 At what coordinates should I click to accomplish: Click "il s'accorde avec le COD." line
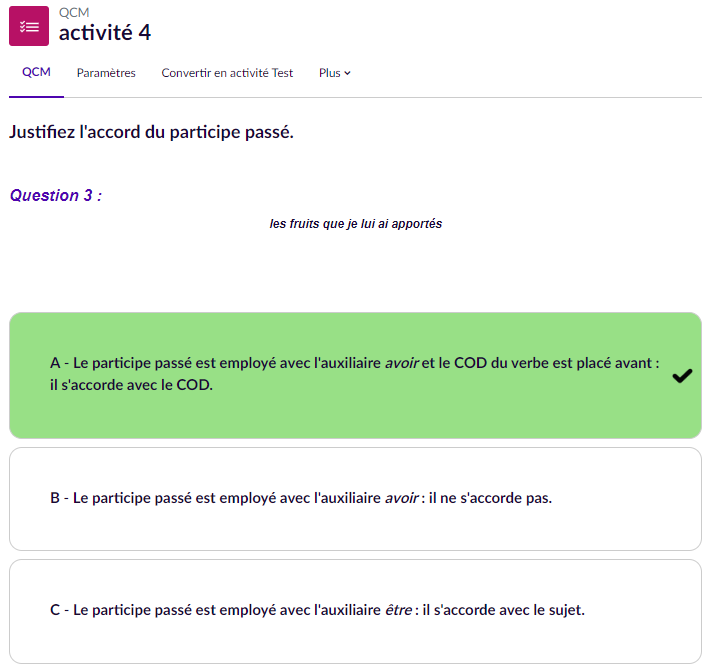click(131, 385)
